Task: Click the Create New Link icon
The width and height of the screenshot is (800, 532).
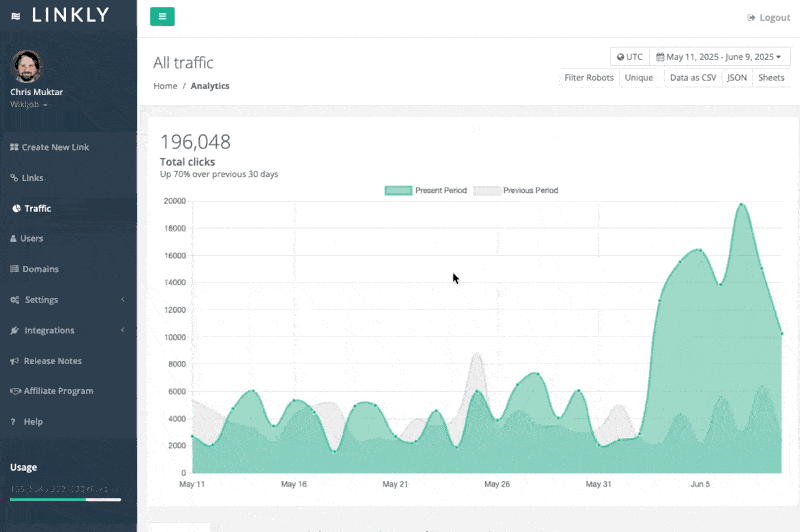Action: 14,147
